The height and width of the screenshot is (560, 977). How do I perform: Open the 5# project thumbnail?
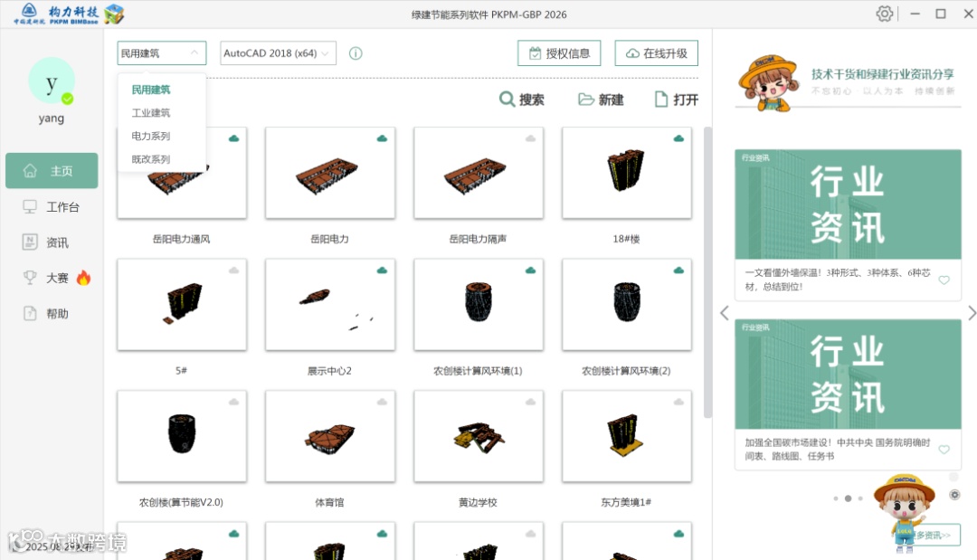pyautogui.click(x=181, y=305)
